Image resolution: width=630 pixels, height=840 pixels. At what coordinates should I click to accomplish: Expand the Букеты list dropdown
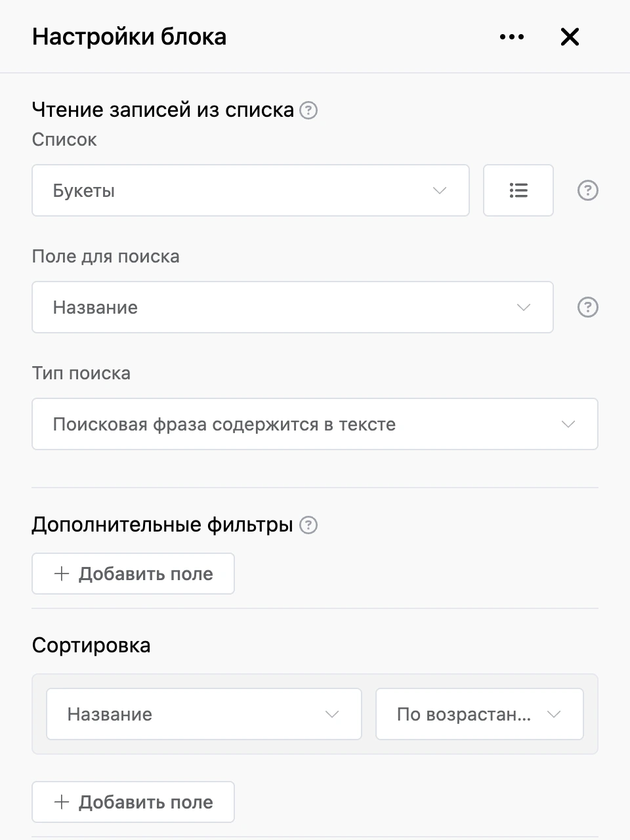pos(251,190)
